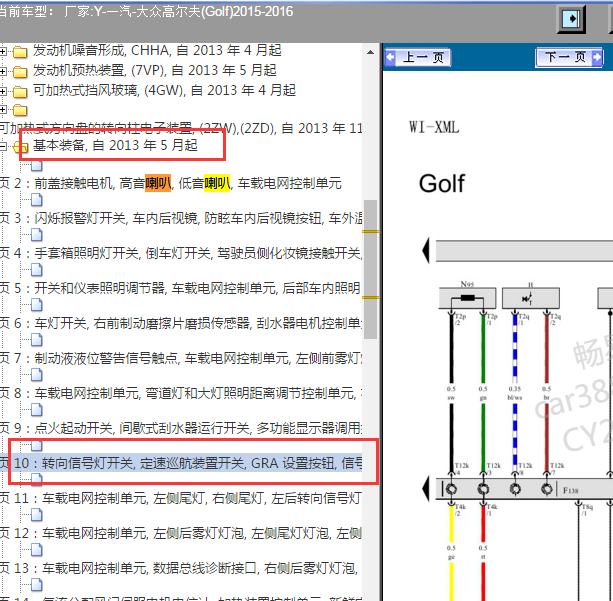Click document icon above page 6 entry
This screenshot has width=613, height=601.
(37, 305)
